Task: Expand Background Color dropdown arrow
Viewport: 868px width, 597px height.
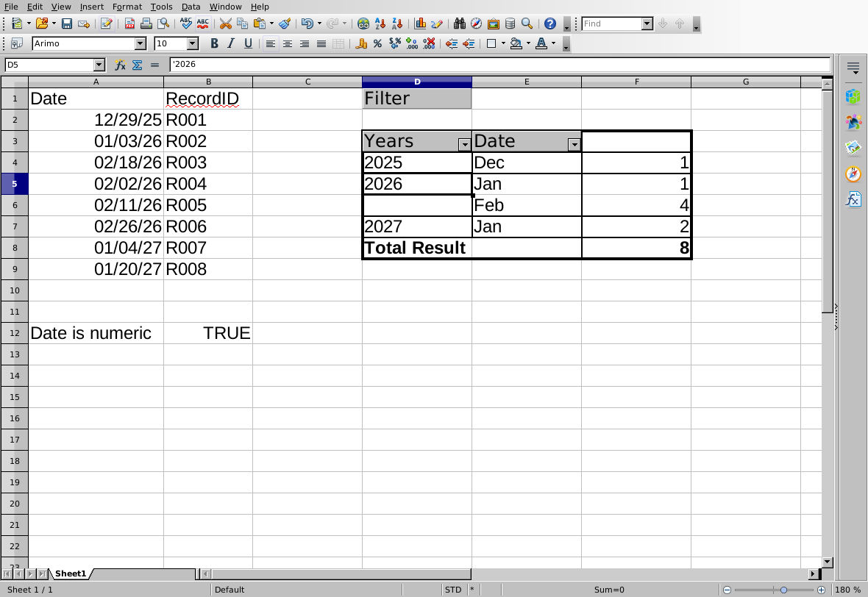Action: tap(528, 43)
